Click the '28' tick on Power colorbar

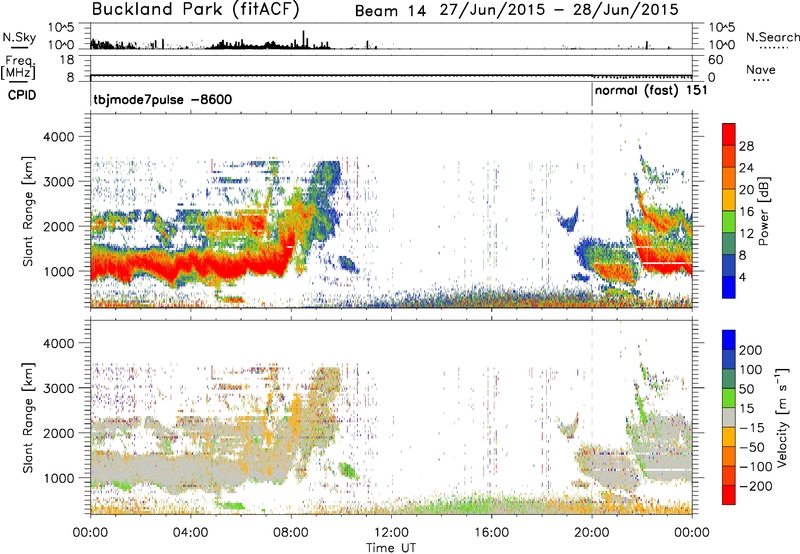[x=746, y=146]
